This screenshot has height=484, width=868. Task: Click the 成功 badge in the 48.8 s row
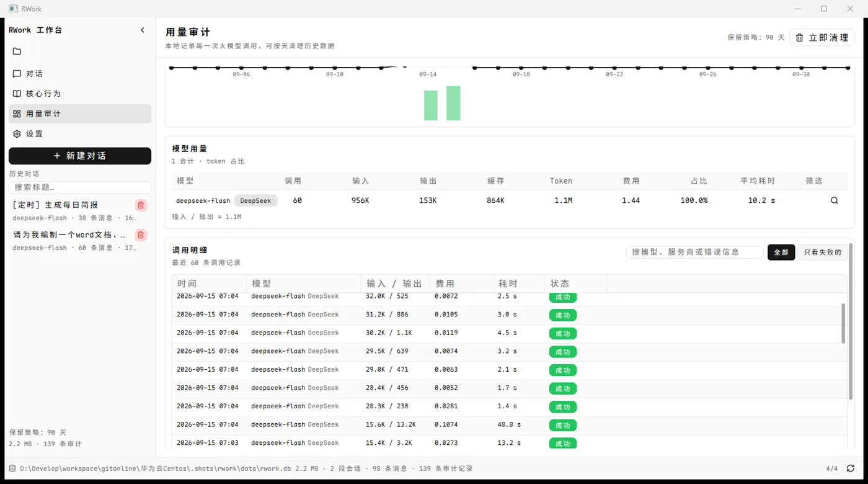pos(562,425)
